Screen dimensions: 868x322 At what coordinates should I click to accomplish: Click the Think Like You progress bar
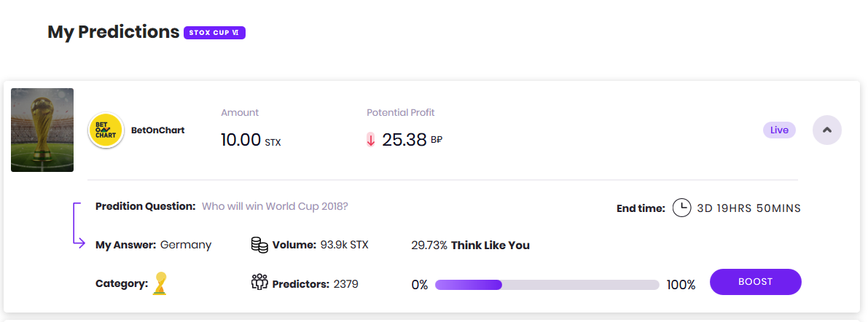click(547, 284)
